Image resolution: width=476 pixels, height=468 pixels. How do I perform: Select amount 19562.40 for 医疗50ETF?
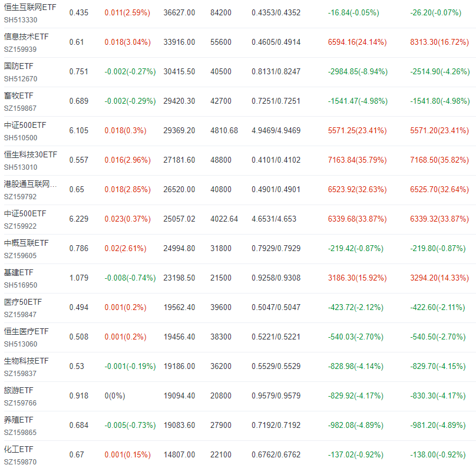tap(180, 307)
